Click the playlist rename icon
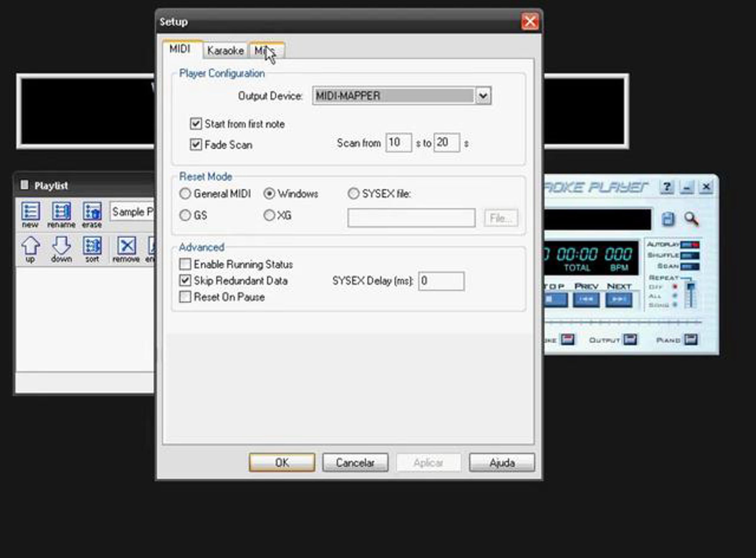The height and width of the screenshot is (558, 756). click(x=61, y=212)
